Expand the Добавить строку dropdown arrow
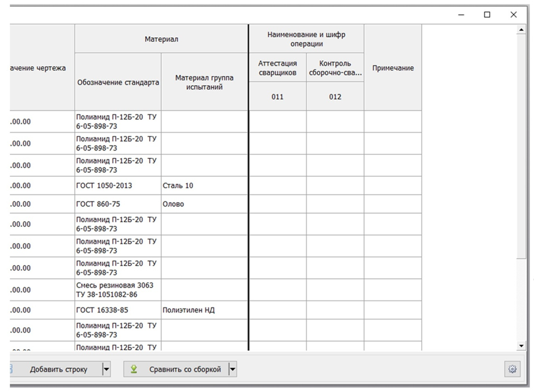This screenshot has height=392, width=535. click(106, 369)
